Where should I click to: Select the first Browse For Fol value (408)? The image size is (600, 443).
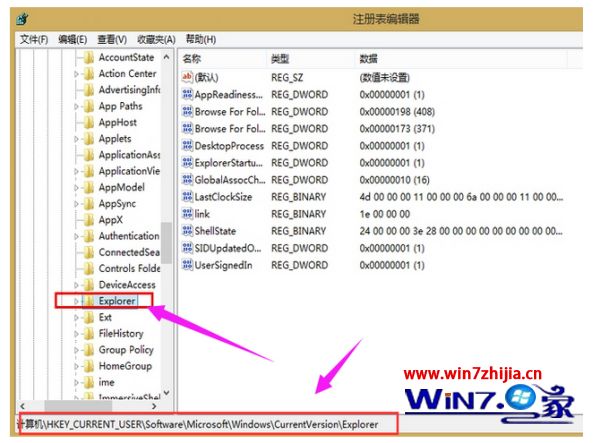[230, 112]
